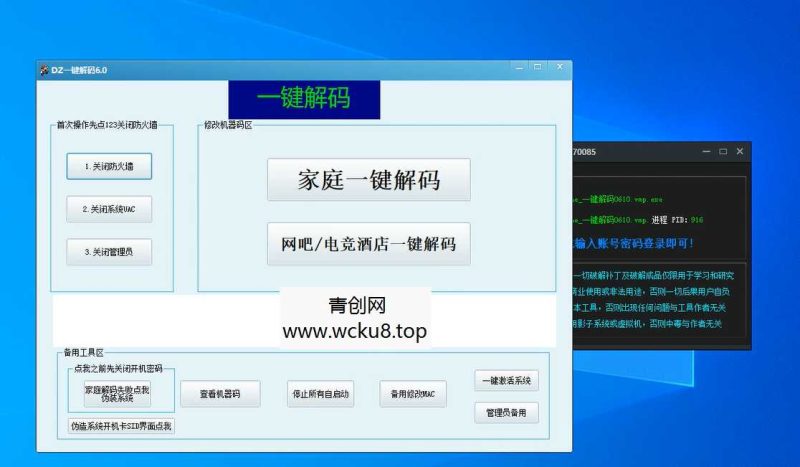Viewport: 800px width, 467px height.
Task: Click the 管理员备用 button
Action: click(x=507, y=413)
